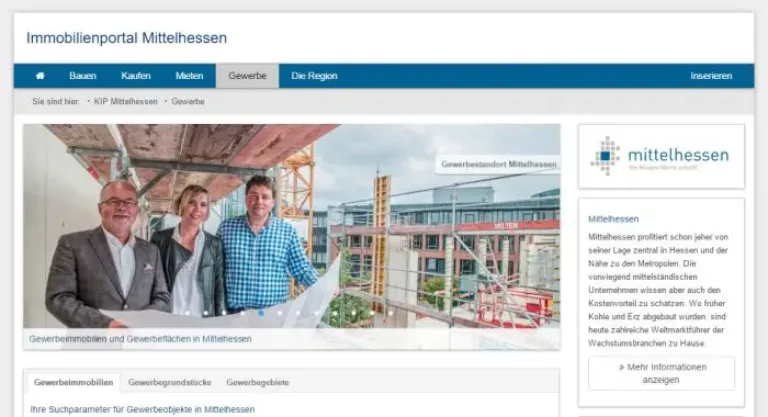Click Immobilienportal Mittelhessen site title
This screenshot has height=417, width=768.
coord(127,38)
